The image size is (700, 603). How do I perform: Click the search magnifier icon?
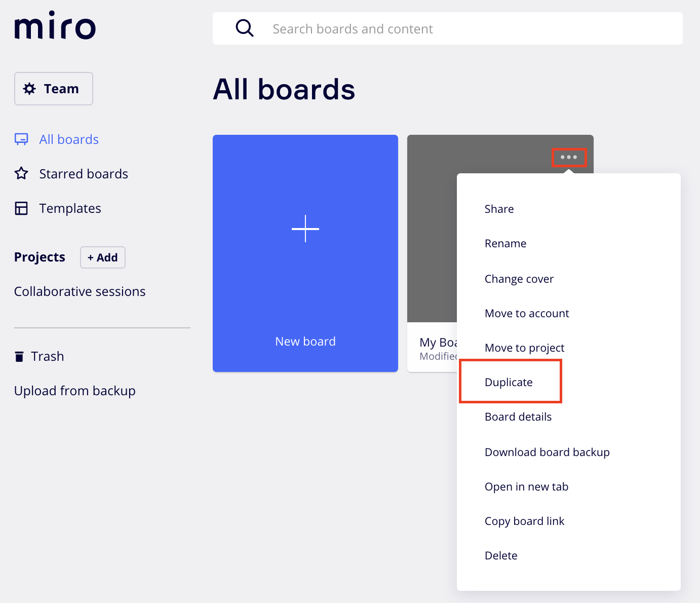245,28
